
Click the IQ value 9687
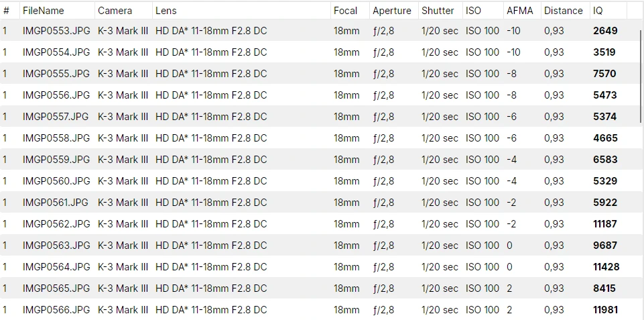(x=605, y=246)
